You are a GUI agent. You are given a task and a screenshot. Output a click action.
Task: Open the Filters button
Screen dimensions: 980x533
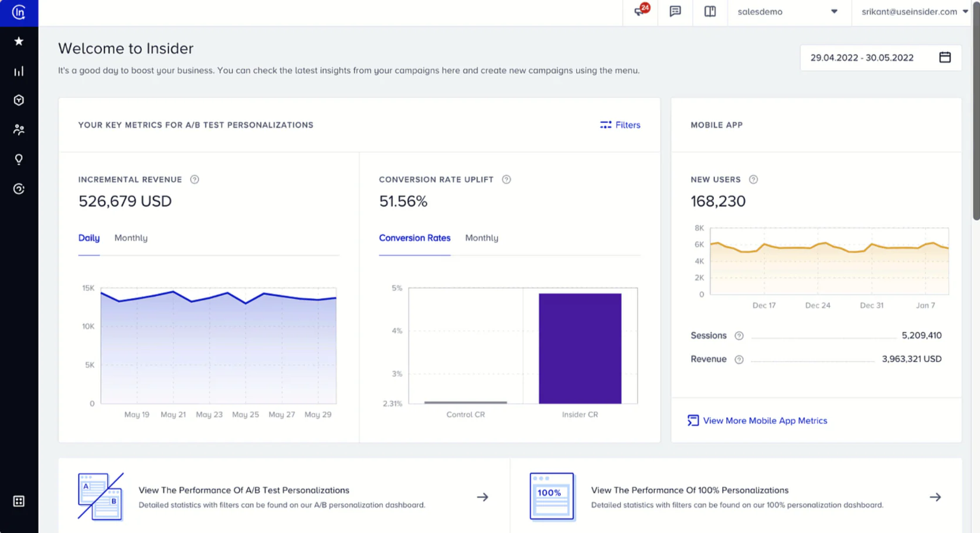pyautogui.click(x=620, y=125)
